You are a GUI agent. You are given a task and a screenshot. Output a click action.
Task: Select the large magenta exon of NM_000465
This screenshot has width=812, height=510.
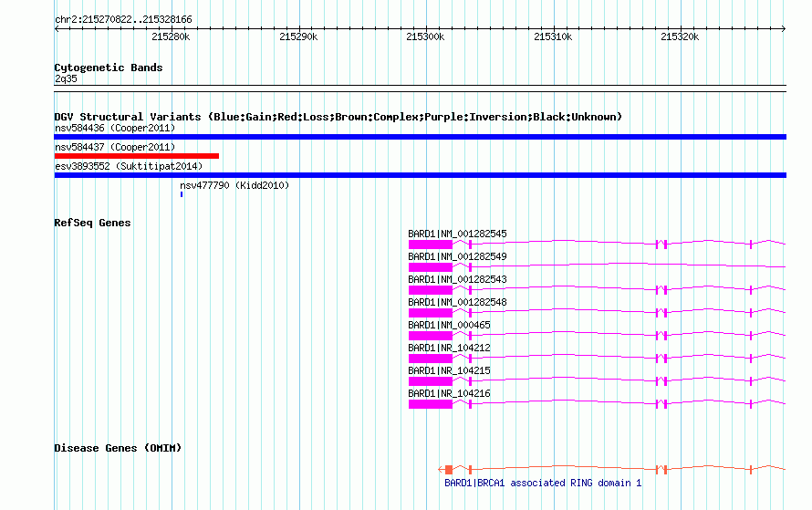(x=431, y=336)
